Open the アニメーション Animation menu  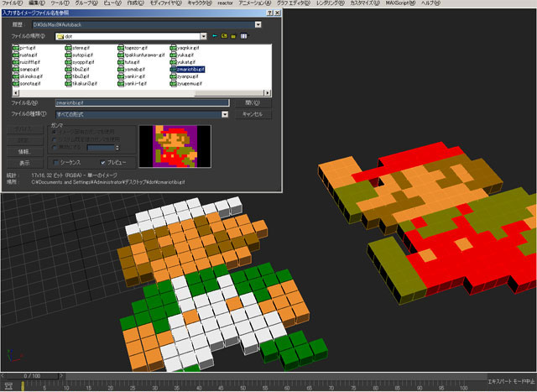[x=254, y=3]
